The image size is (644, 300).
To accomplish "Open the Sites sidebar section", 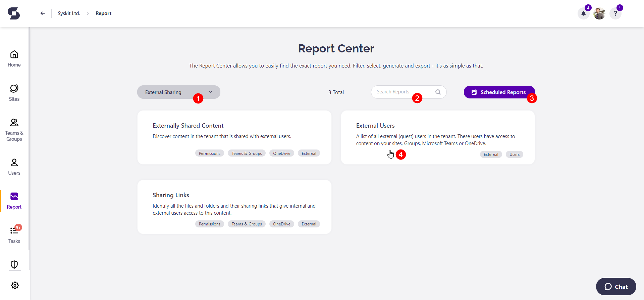I will tap(14, 93).
